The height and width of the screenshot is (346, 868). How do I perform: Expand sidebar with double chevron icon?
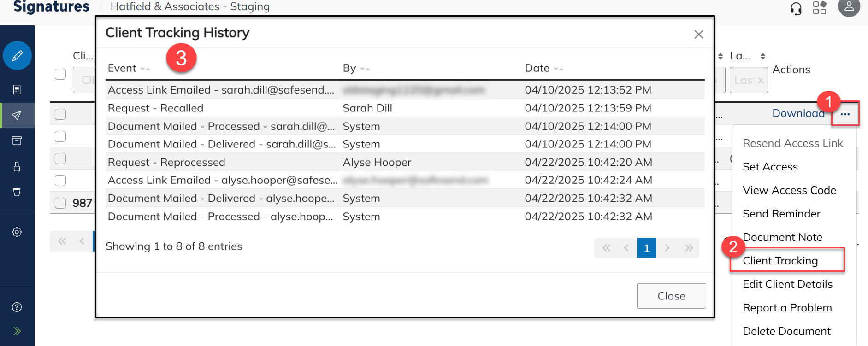(17, 331)
